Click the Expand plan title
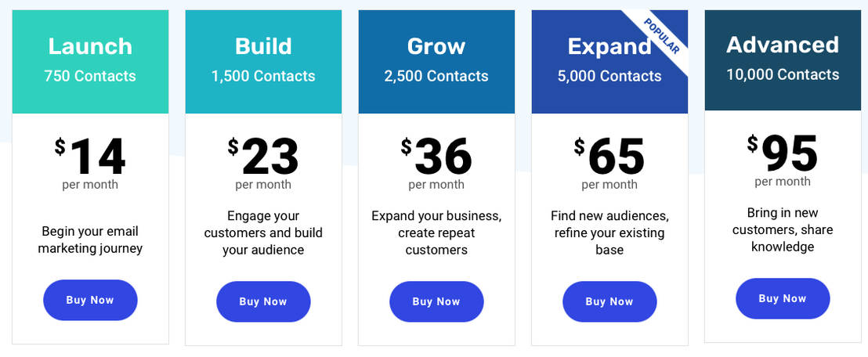This screenshot has height=357, width=868. coord(609,46)
